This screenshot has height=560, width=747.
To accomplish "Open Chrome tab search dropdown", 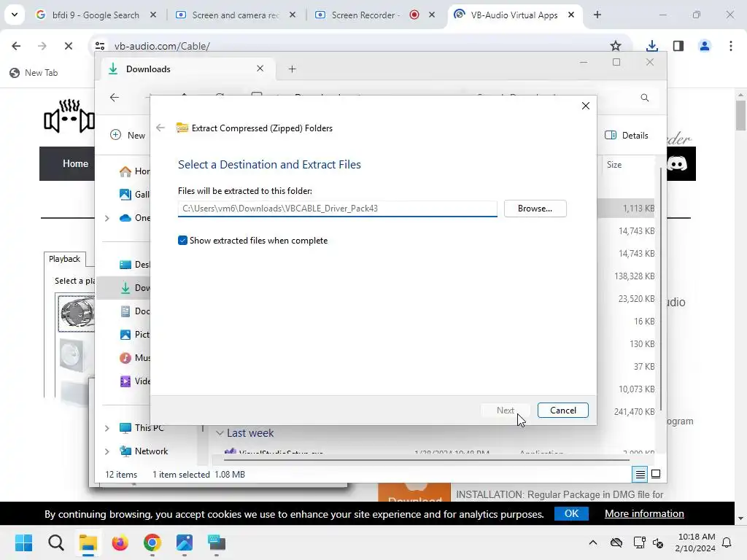I will (15, 15).
